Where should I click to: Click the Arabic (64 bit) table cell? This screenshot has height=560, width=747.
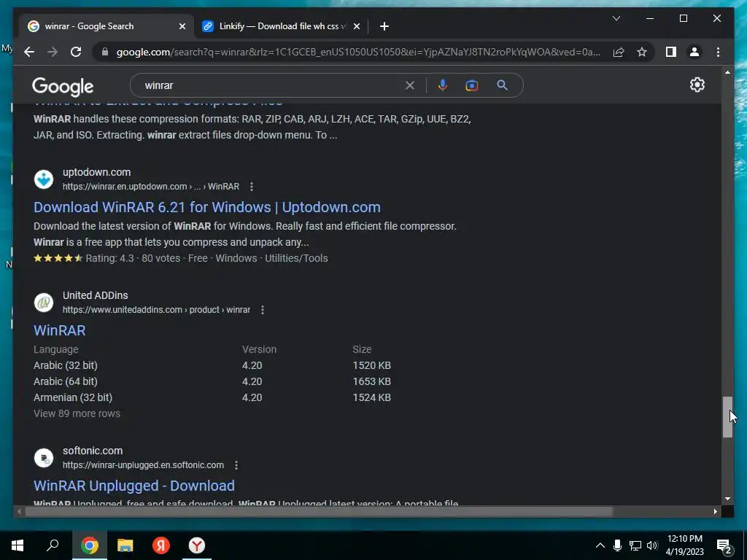point(65,381)
